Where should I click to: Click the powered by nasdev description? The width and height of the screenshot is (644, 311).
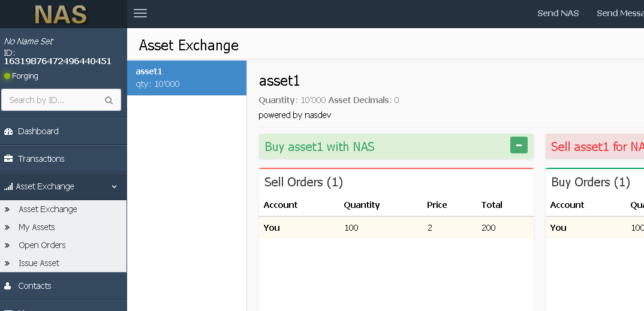click(x=295, y=115)
